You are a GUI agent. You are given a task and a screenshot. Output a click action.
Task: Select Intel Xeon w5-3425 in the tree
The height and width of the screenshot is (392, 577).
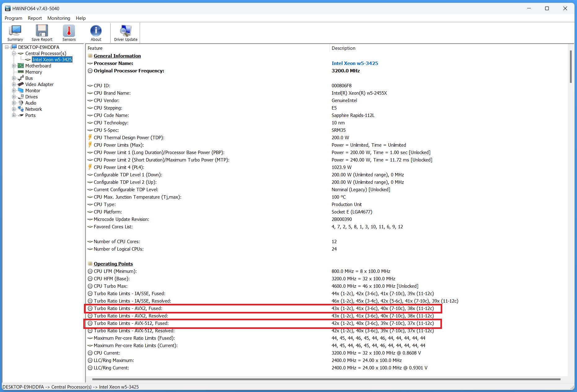tap(52, 59)
